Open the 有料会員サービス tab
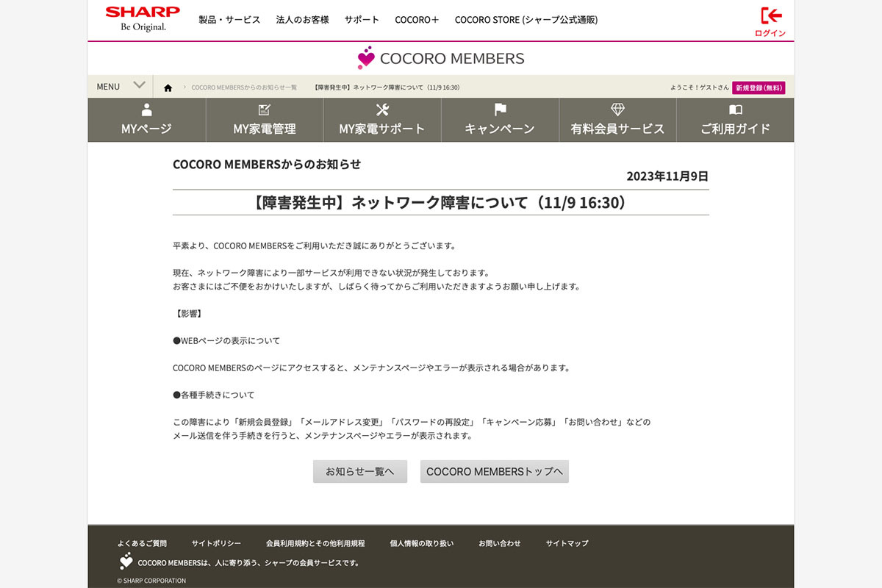 click(x=617, y=120)
